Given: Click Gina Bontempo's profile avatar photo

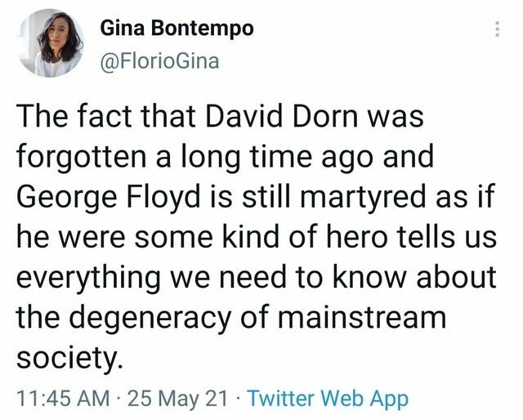Looking at the screenshot, I should coord(51,42).
